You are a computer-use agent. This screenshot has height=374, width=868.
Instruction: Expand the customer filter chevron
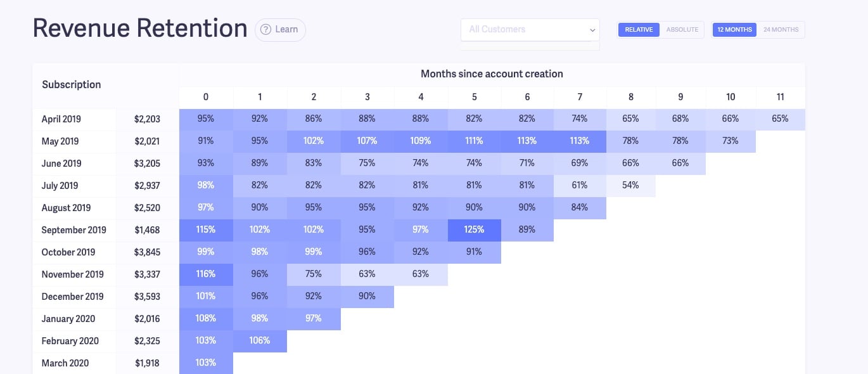592,30
